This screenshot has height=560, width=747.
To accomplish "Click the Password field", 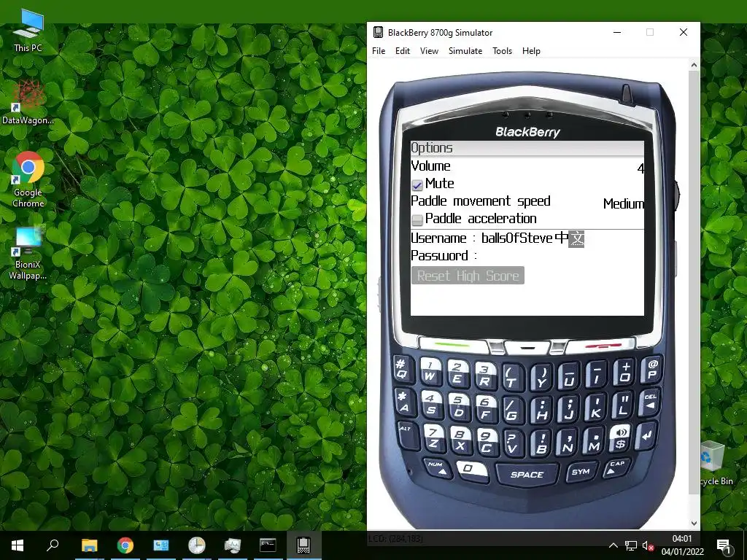I will point(527,256).
